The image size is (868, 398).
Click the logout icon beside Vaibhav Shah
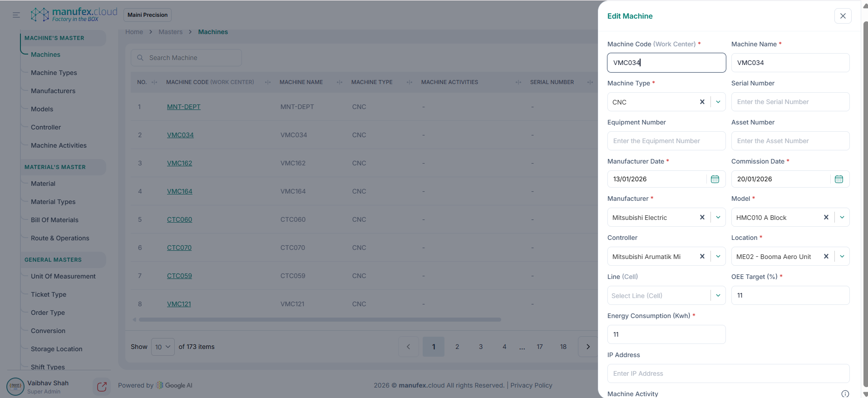pyautogui.click(x=102, y=387)
